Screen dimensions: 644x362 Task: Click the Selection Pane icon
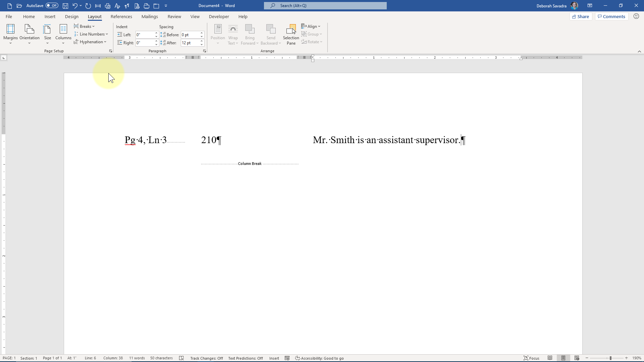point(290,34)
